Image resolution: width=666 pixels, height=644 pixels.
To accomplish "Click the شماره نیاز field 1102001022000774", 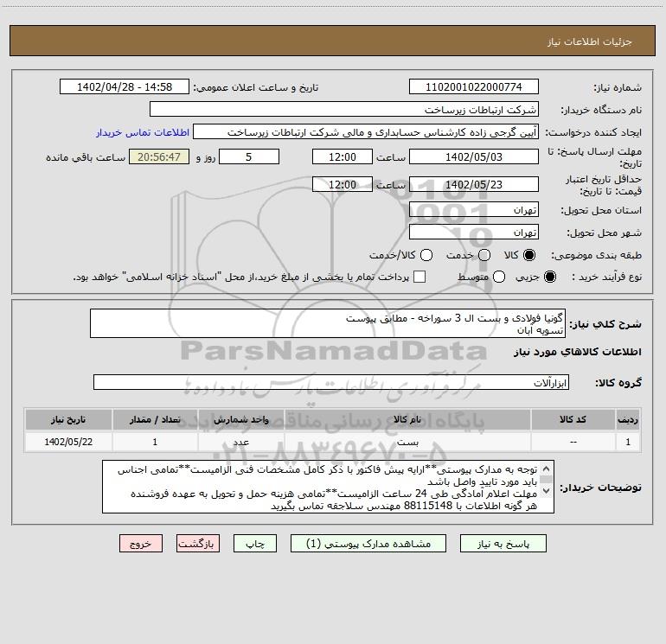I will [x=474, y=86].
